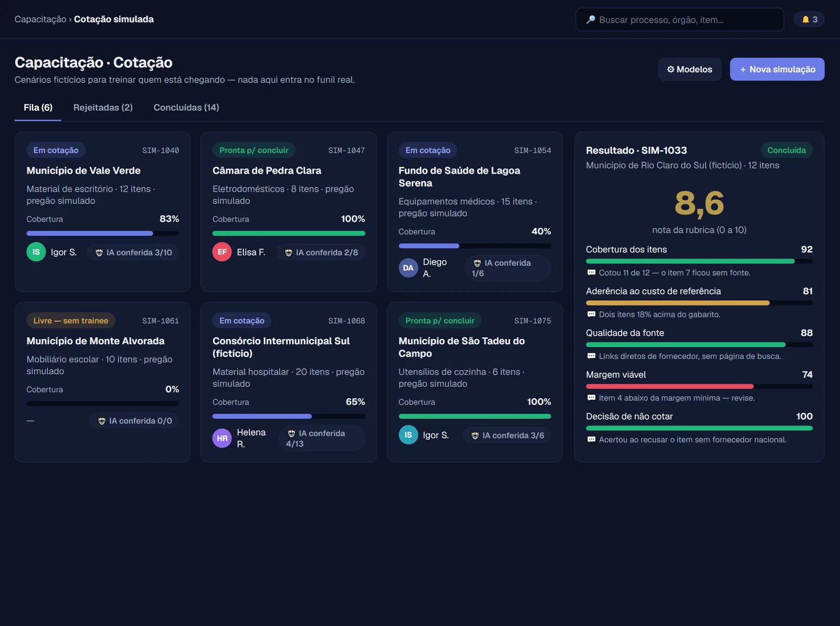Click the 'IA conferida 4/13' badge
The height and width of the screenshot is (626, 840).
322,438
